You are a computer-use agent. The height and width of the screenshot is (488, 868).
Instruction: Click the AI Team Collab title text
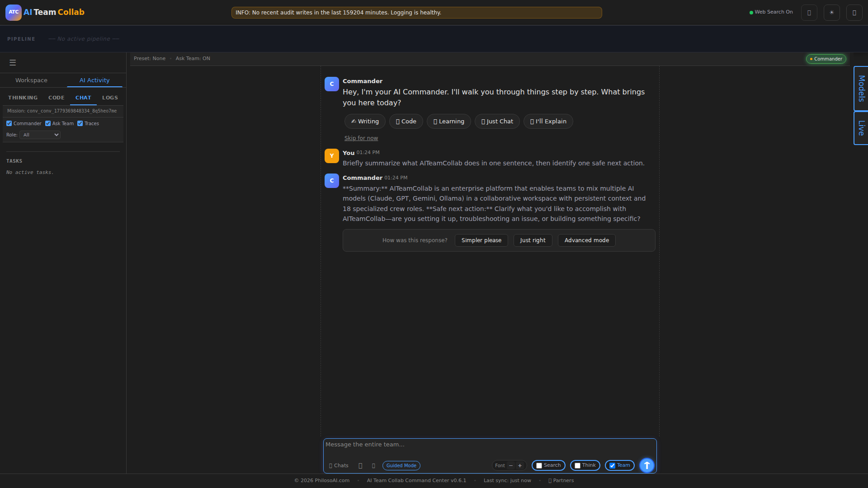[54, 12]
